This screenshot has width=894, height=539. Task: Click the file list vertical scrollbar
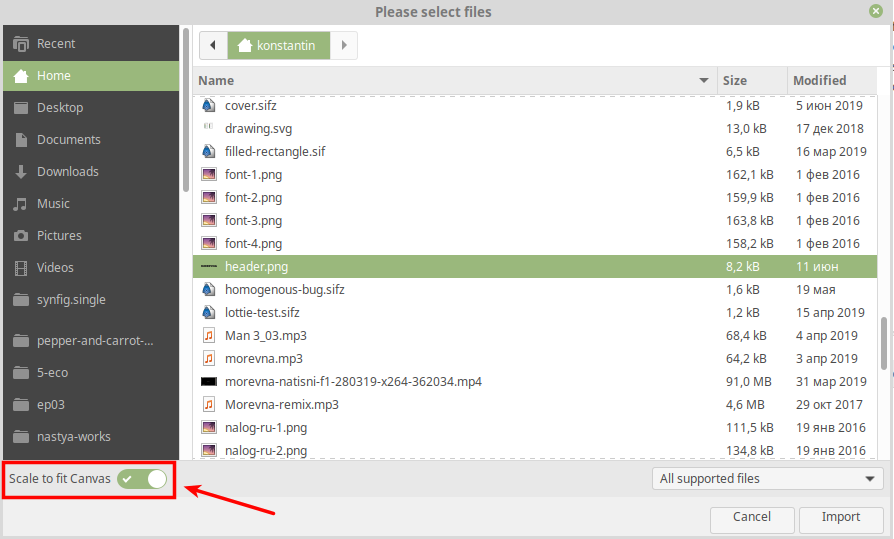tap(882, 343)
